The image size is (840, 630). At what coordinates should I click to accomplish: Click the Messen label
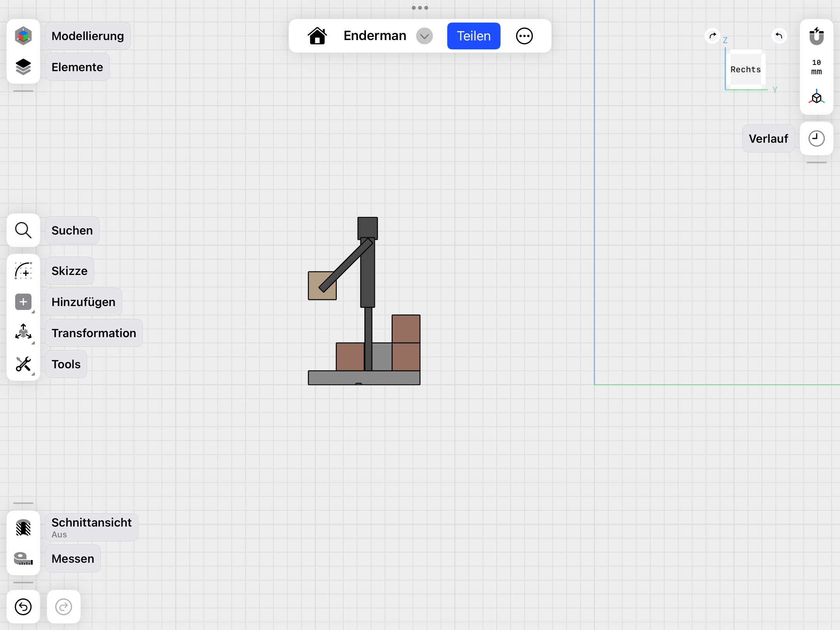pyautogui.click(x=73, y=558)
